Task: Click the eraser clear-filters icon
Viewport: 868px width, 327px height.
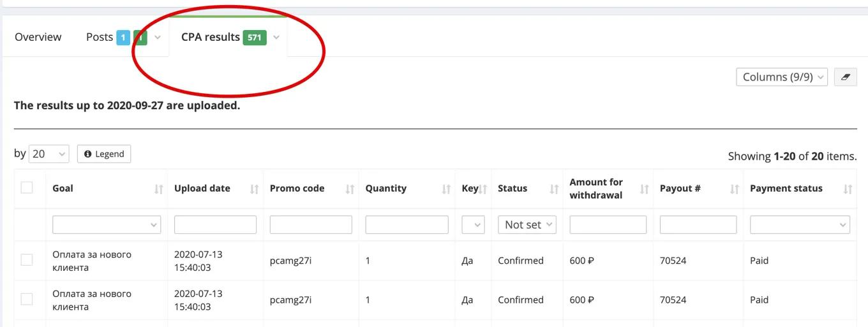Action: [x=846, y=77]
